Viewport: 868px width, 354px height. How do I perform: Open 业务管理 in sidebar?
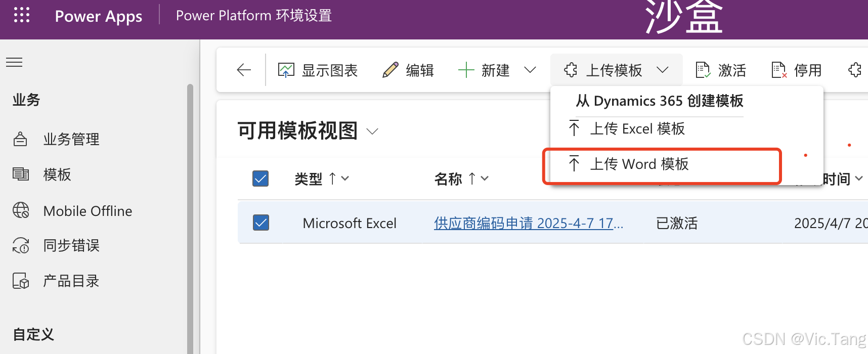point(71,139)
